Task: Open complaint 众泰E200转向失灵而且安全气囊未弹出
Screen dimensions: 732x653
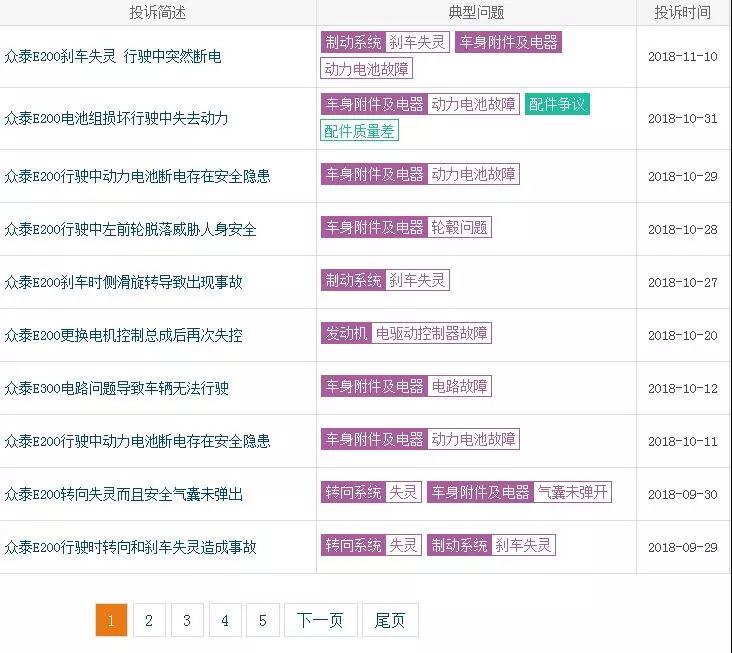Action: (x=123, y=494)
